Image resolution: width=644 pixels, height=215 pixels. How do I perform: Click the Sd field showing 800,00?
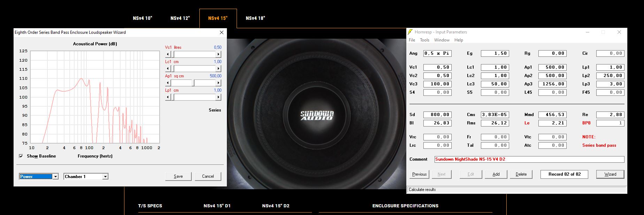pos(437,115)
